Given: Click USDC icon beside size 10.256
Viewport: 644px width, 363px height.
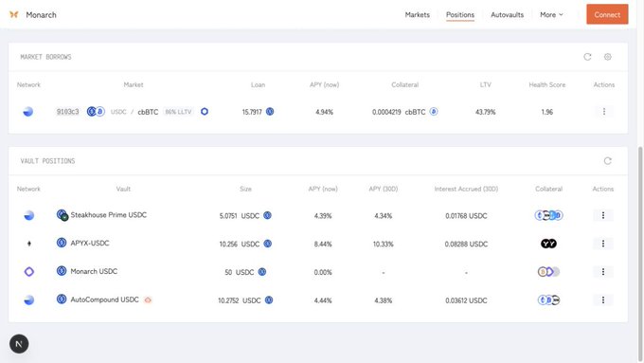Looking at the screenshot, I should (268, 244).
